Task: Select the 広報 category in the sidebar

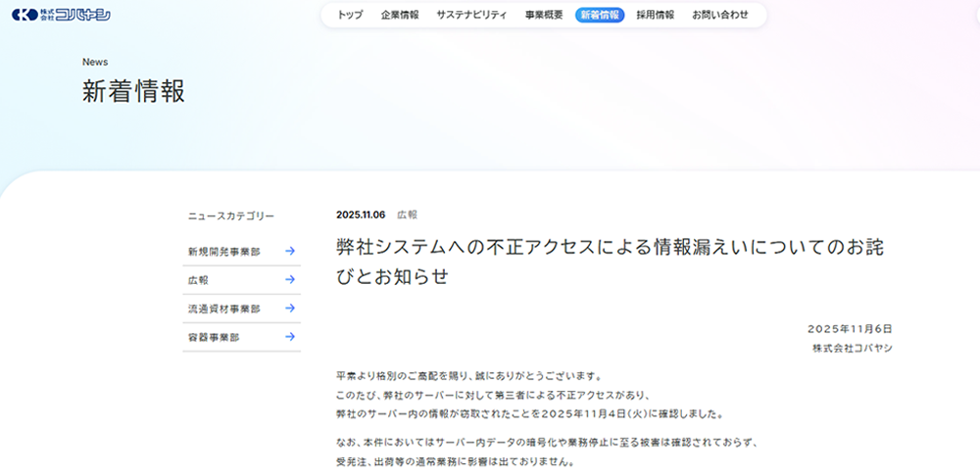Action: pyautogui.click(x=199, y=280)
